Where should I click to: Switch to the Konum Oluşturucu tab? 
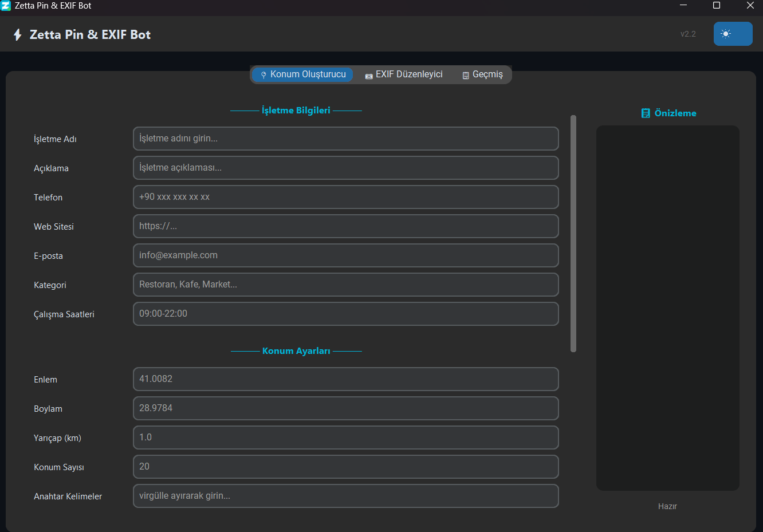[302, 74]
